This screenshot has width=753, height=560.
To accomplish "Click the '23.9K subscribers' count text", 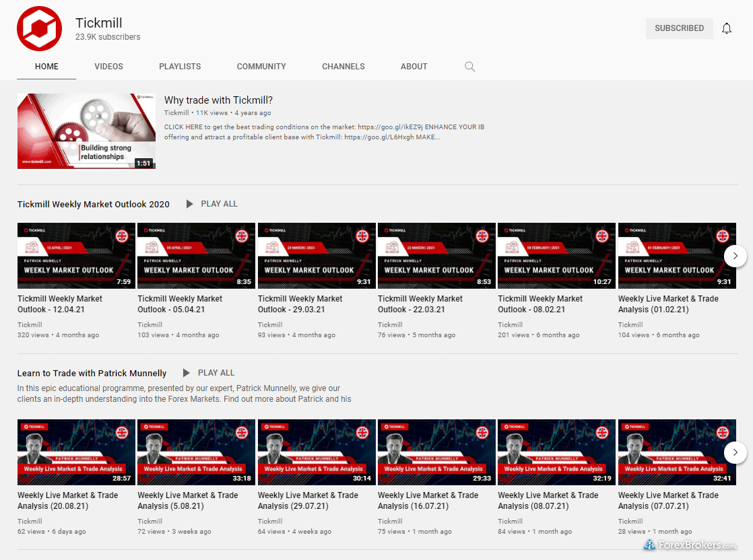I will click(x=108, y=37).
